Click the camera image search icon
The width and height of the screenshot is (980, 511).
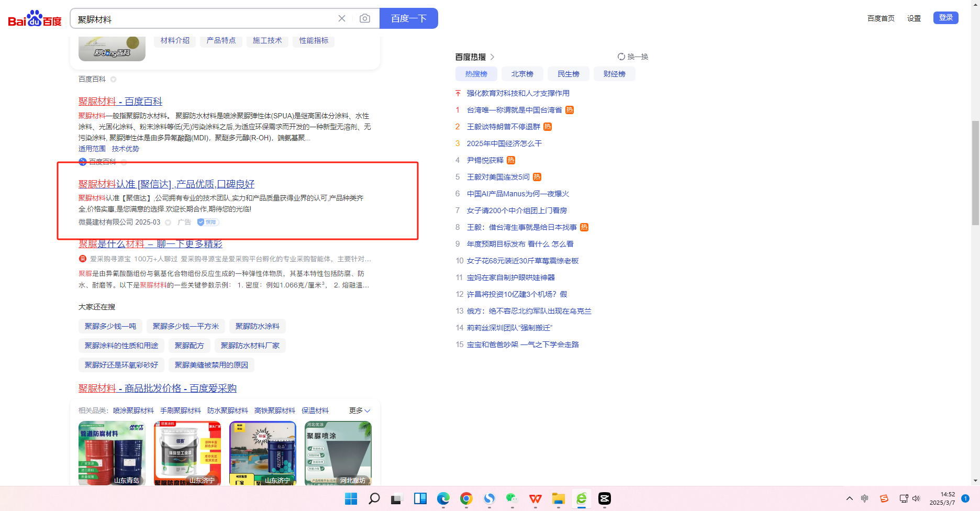pos(365,19)
